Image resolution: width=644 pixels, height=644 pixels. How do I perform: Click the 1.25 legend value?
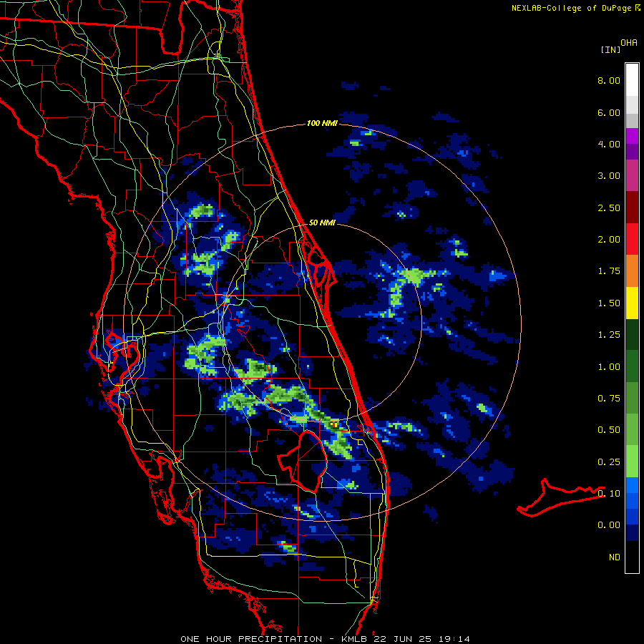point(609,335)
